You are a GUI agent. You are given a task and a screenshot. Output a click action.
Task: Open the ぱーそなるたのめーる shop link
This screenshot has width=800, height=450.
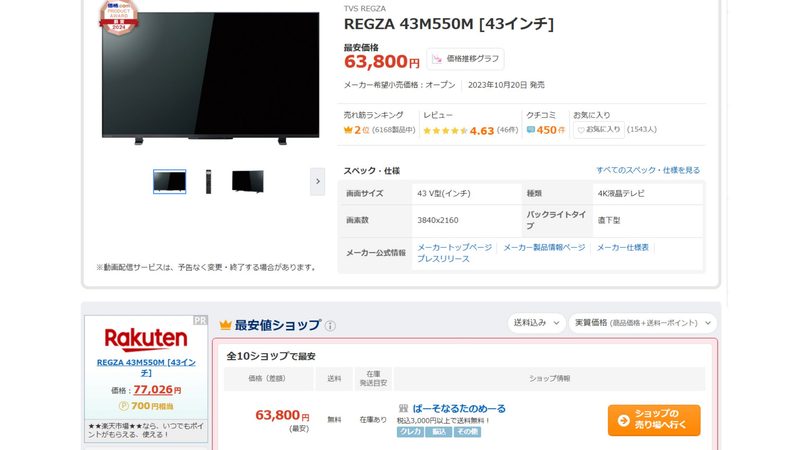[x=459, y=409]
